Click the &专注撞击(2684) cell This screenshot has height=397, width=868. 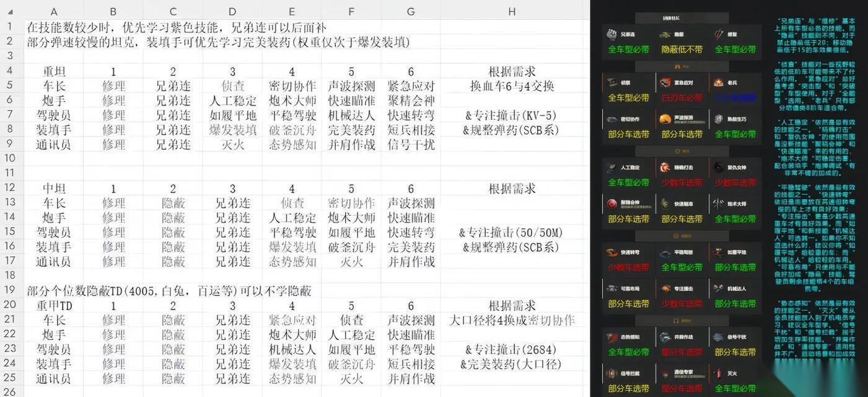point(512,350)
